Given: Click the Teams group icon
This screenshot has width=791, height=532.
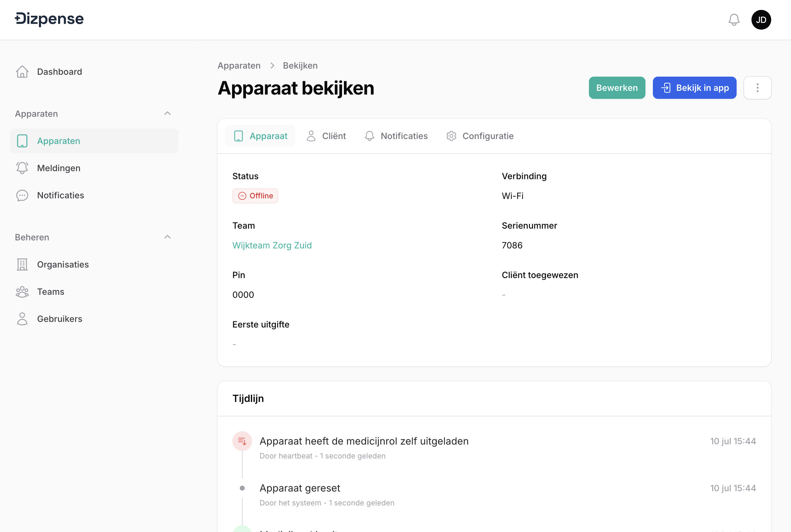Looking at the screenshot, I should pos(22,292).
